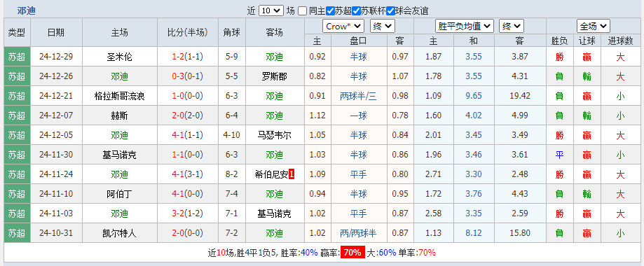Click the score 3-2(1-2) of 24-11-03 match
The height and width of the screenshot is (266, 644).
(187, 213)
